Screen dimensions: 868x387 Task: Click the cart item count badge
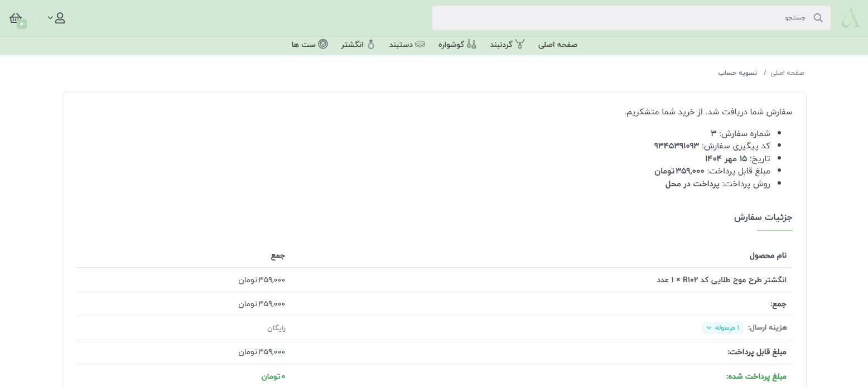[x=22, y=24]
